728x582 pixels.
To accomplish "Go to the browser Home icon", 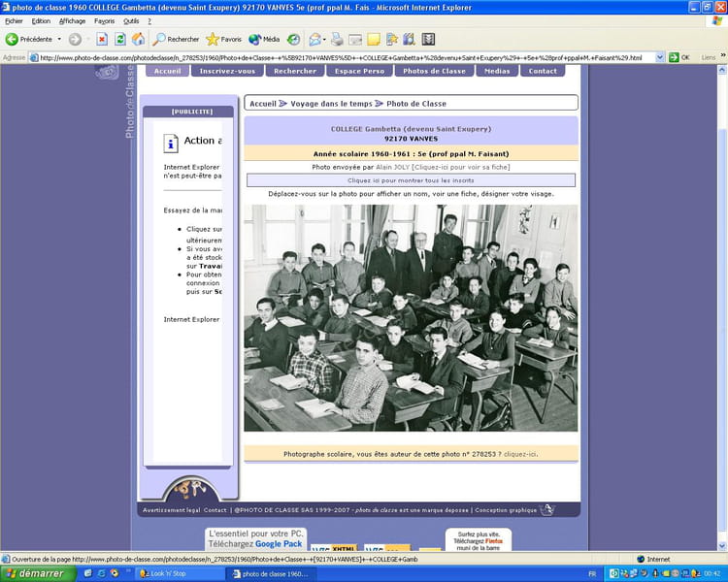I will (x=139, y=40).
